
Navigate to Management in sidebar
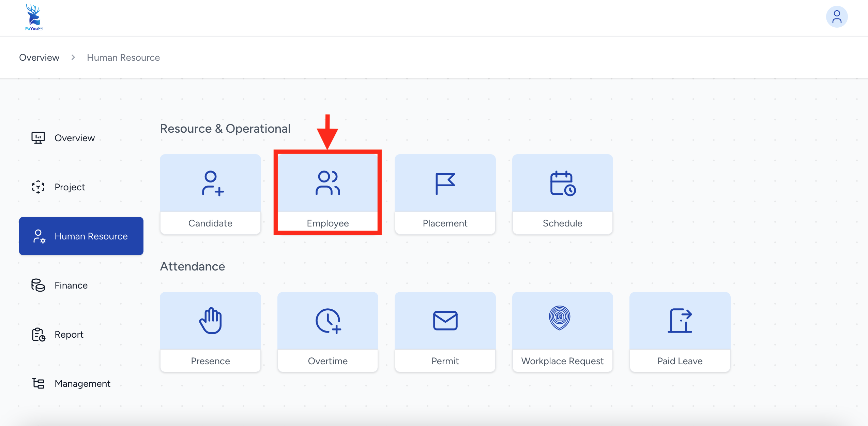[x=82, y=384]
